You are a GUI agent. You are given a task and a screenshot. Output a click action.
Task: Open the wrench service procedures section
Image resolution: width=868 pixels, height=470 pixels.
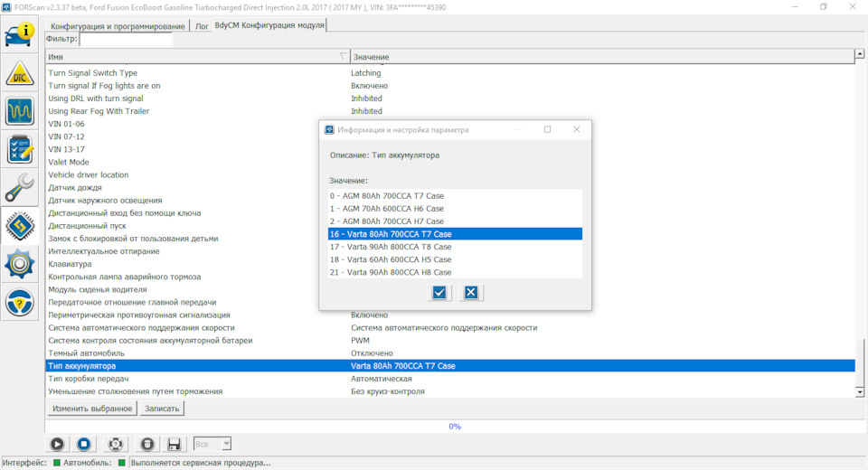[x=19, y=188]
